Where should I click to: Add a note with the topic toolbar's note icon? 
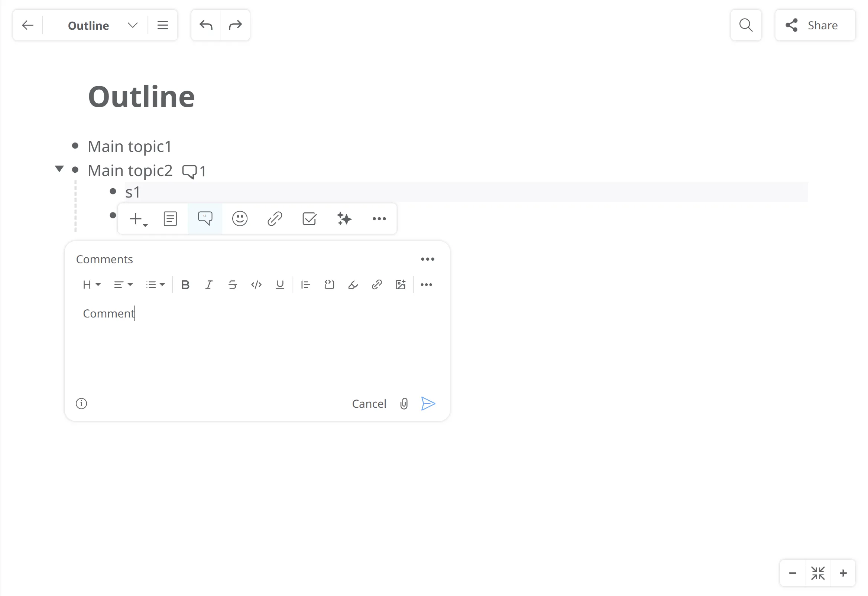(170, 219)
